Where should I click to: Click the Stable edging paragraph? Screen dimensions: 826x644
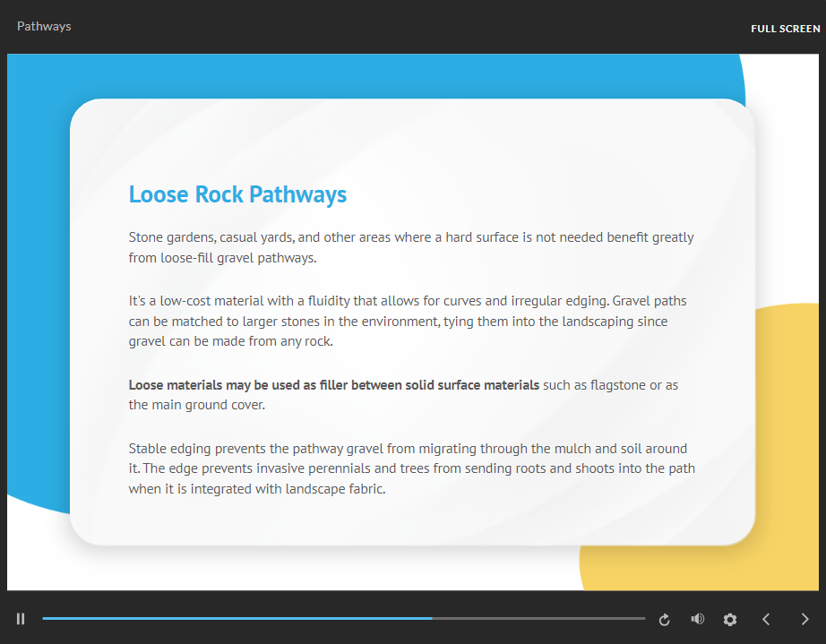coord(411,468)
